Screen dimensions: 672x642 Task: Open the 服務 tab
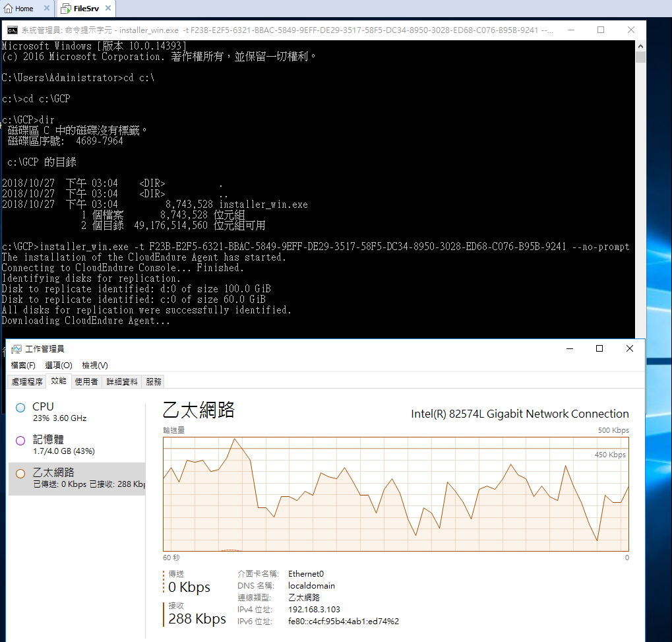154,381
